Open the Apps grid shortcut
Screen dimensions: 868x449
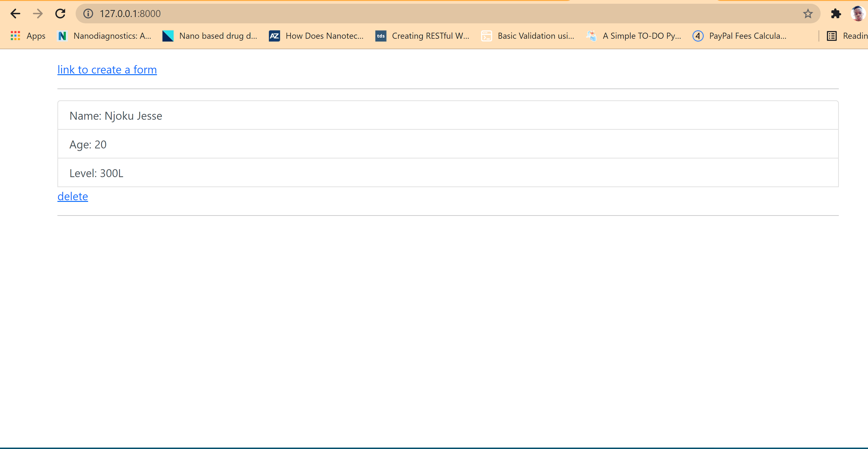[x=28, y=36]
